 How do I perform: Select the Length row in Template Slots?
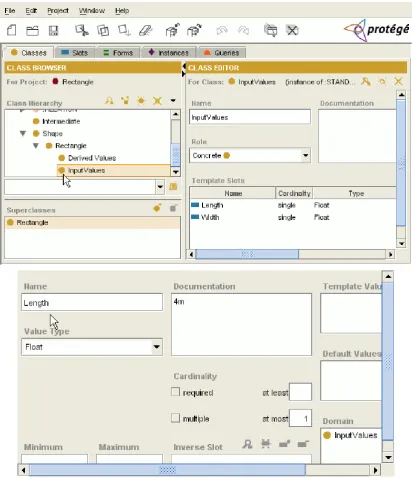293,205
